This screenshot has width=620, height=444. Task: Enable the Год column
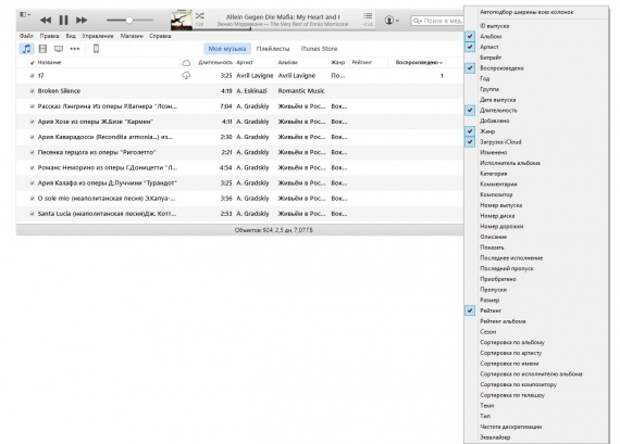484,79
